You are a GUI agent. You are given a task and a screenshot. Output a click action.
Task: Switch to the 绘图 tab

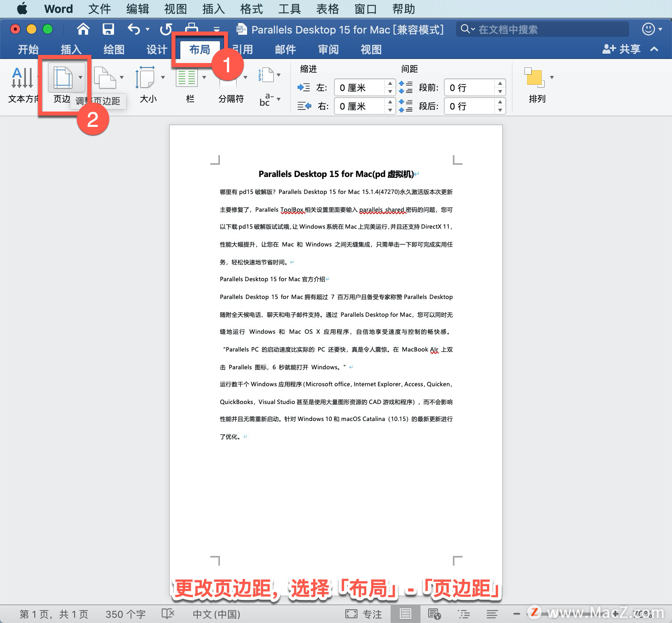coord(114,50)
